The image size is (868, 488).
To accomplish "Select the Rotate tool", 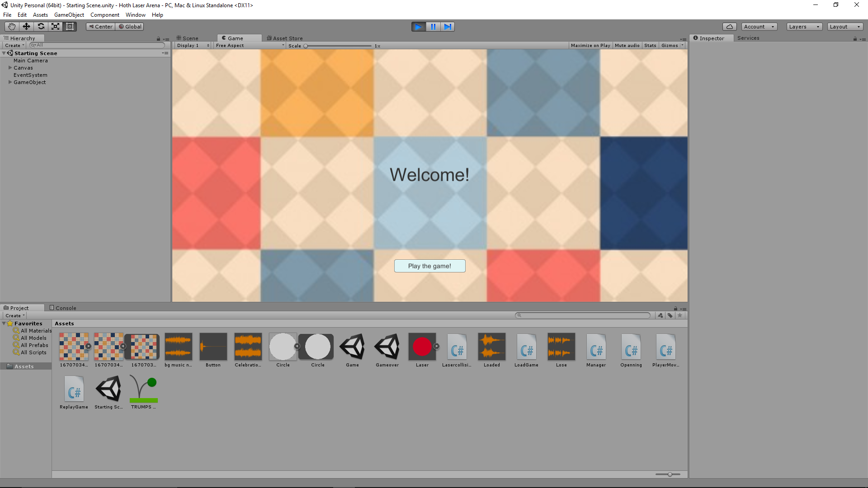I will 41,27.
